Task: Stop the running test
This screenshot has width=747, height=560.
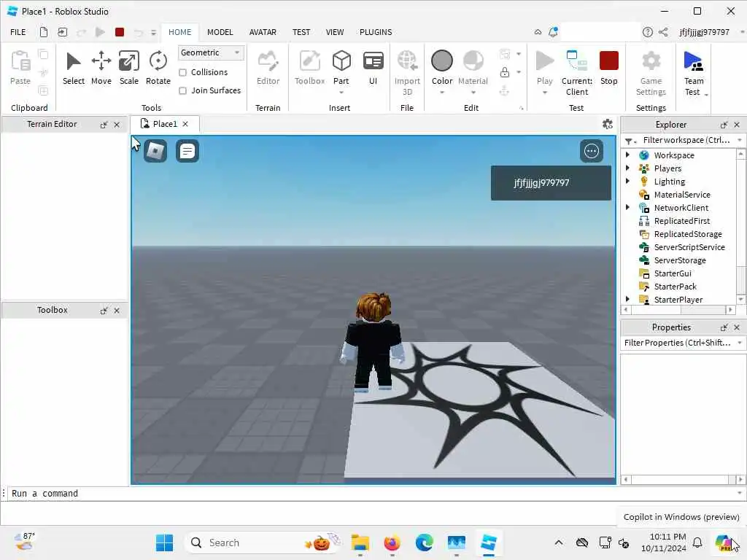Action: pyautogui.click(x=608, y=68)
